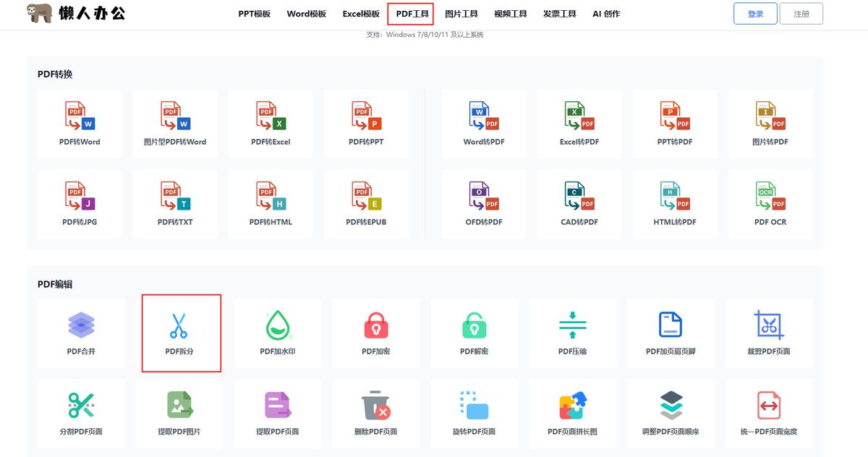Navigate to AI创作

click(606, 13)
